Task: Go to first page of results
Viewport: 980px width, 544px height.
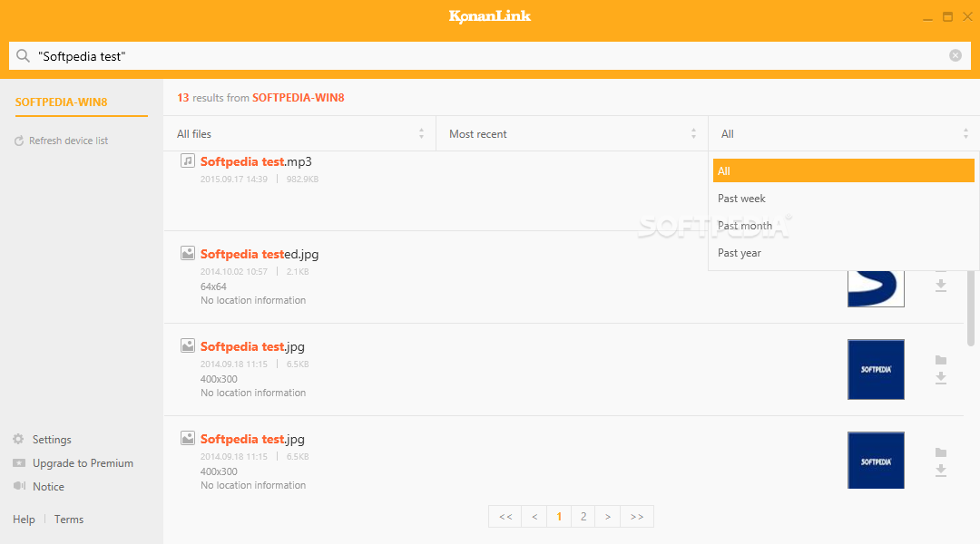Action: click(505, 517)
